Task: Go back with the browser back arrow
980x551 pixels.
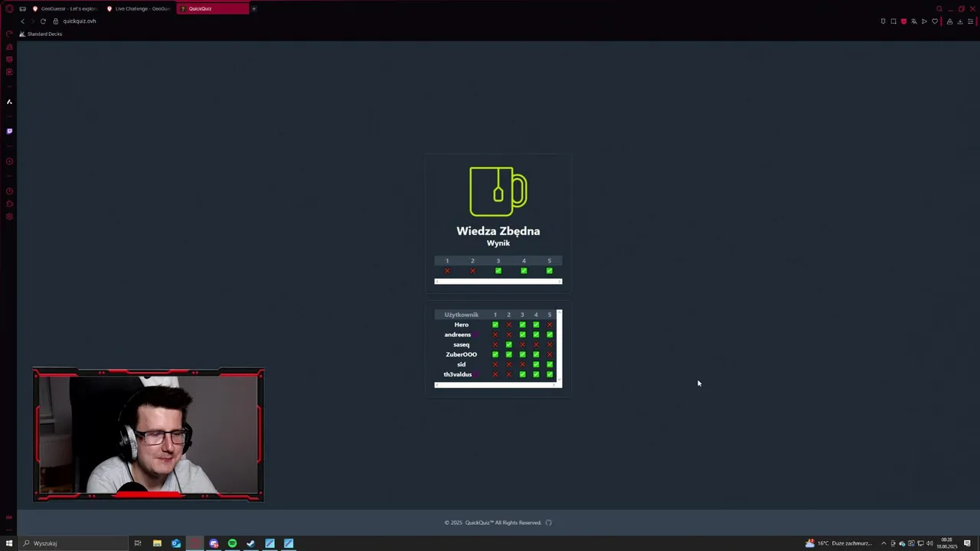Action: pos(22,21)
